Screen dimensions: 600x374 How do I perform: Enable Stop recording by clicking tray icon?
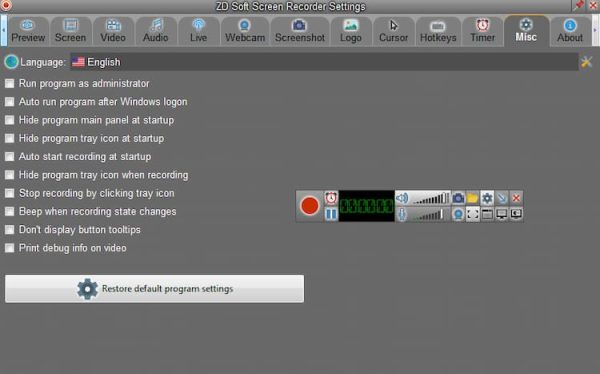click(x=9, y=193)
